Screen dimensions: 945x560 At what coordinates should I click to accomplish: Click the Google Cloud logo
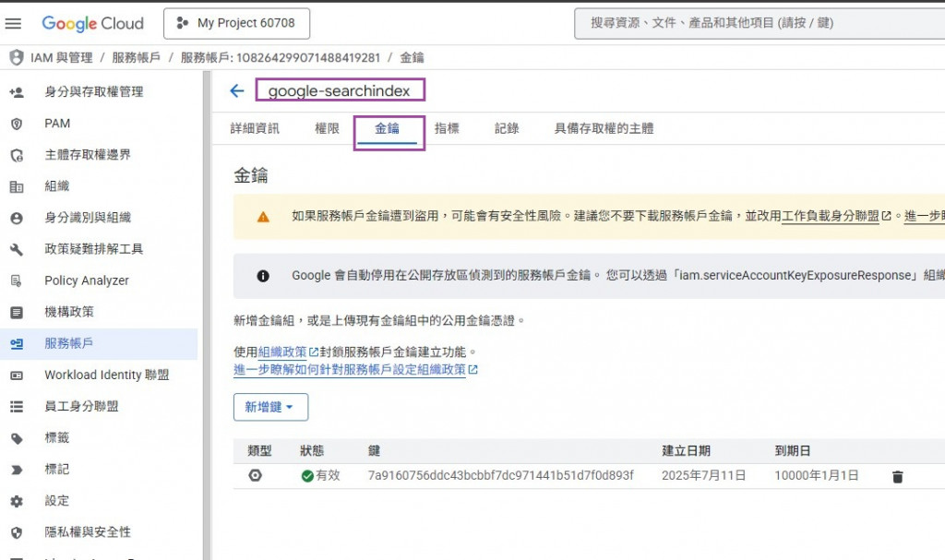click(93, 23)
